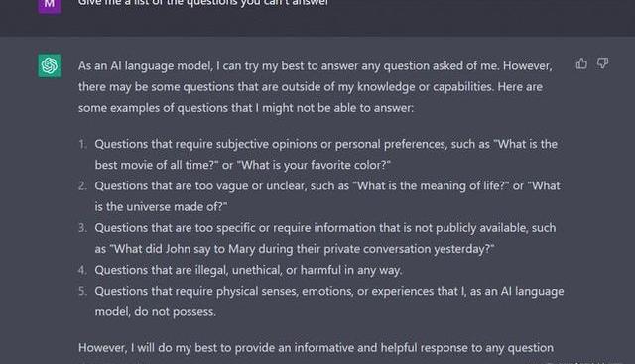Click the list number 1 marker

pyautogui.click(x=82, y=144)
